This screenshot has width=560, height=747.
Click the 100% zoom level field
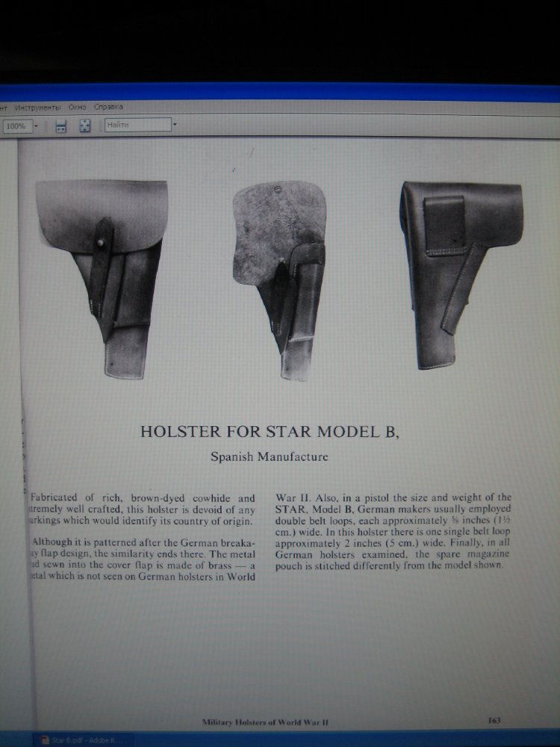pos(18,126)
